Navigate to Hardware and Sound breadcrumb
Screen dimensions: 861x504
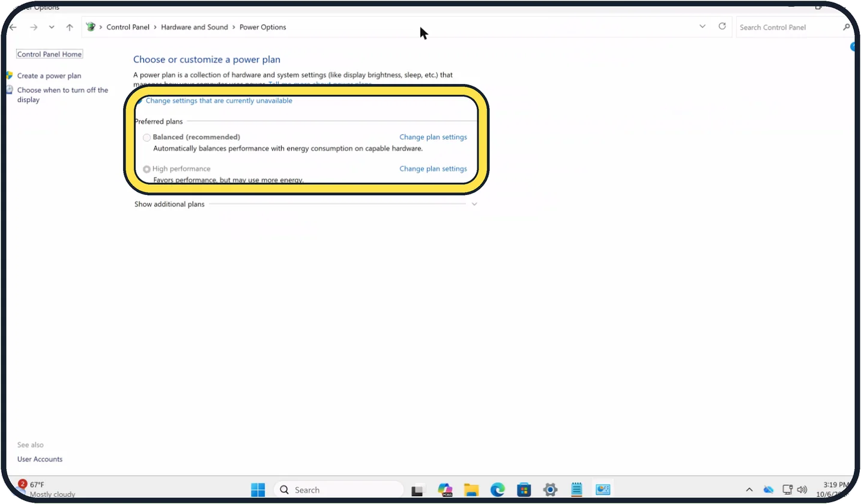tap(195, 27)
